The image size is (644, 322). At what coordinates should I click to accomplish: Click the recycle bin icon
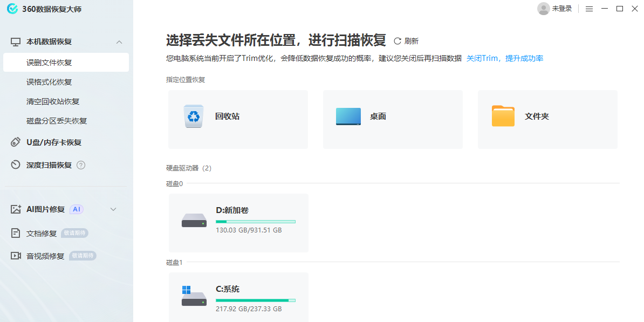click(194, 116)
